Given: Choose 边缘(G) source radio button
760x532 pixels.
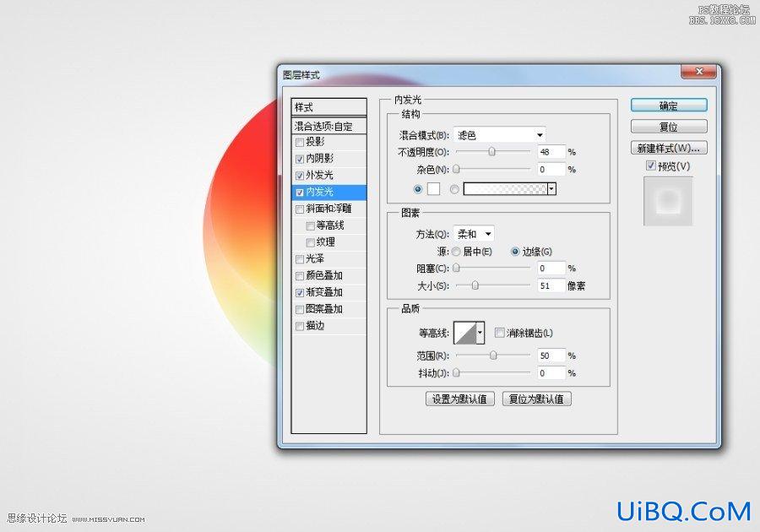Looking at the screenshot, I should (515, 252).
